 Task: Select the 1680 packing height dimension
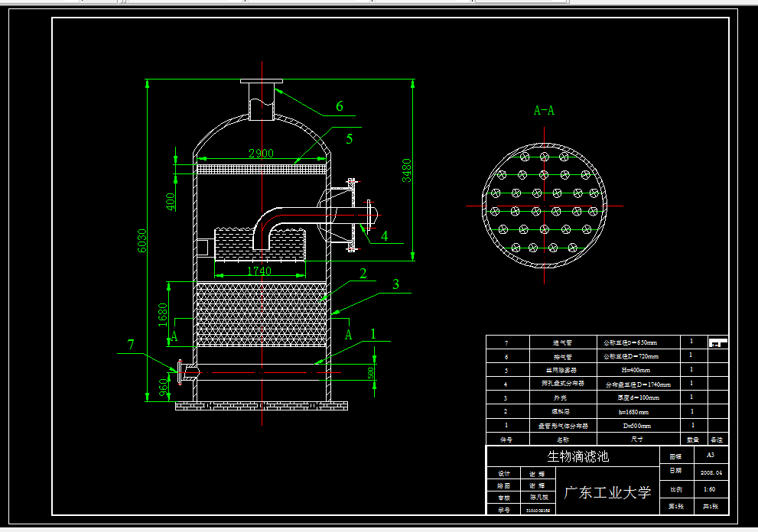click(162, 315)
